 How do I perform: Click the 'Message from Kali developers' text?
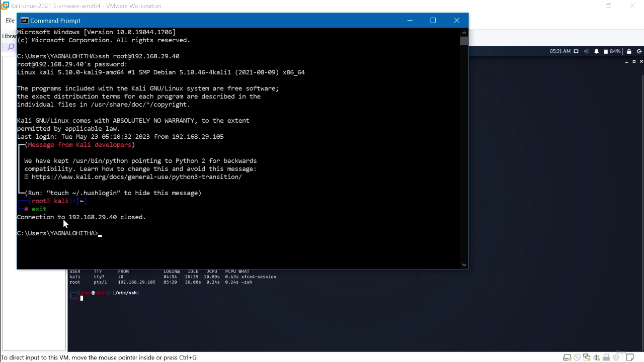(79, 145)
